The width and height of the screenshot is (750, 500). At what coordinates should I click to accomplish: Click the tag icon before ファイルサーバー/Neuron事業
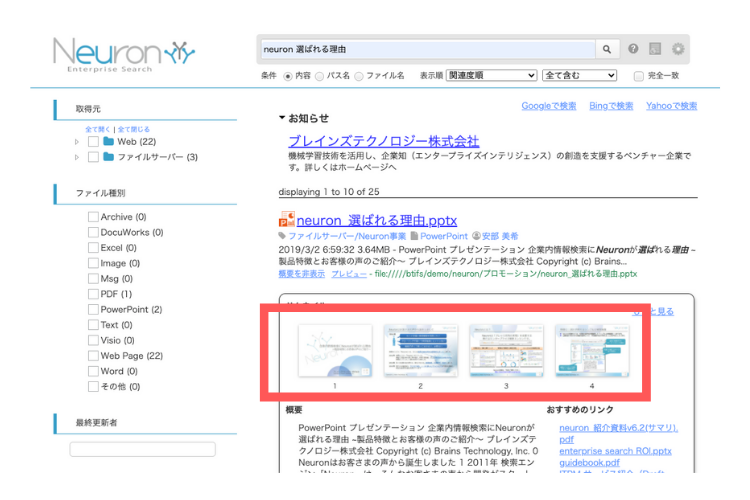(x=282, y=235)
